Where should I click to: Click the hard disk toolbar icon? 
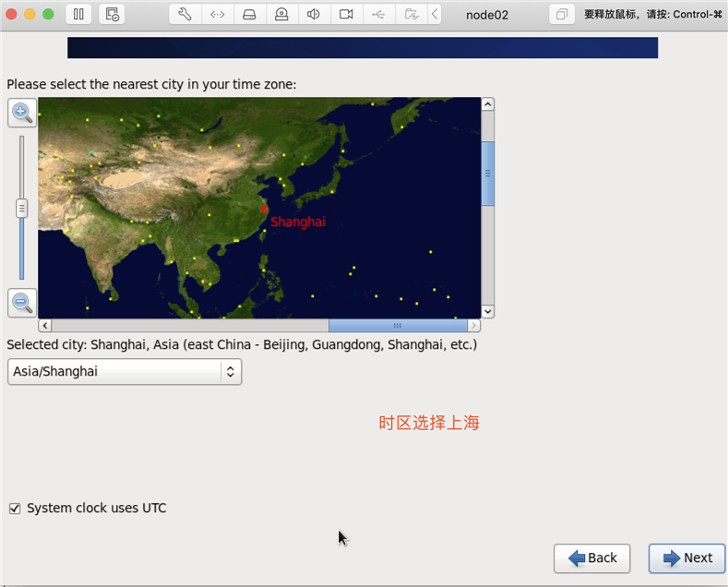[249, 15]
